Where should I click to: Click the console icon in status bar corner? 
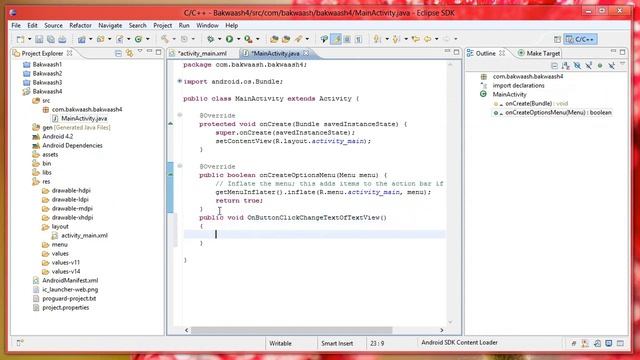[x=609, y=343]
